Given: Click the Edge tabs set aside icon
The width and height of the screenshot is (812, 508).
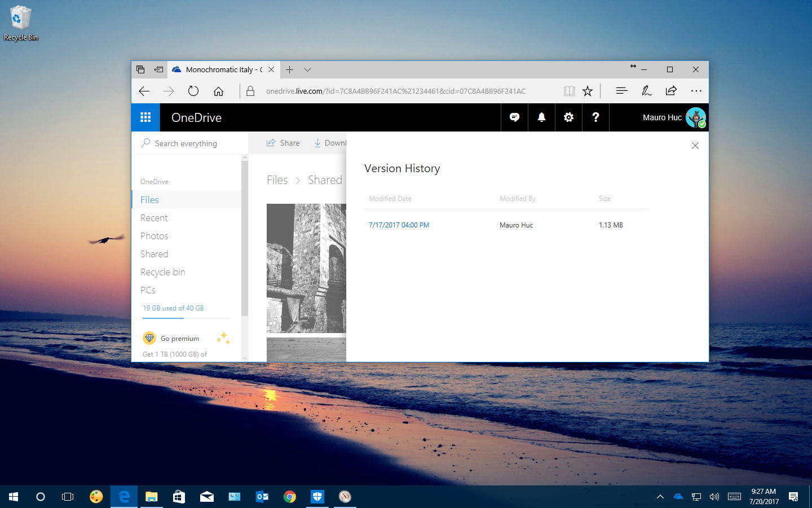Looking at the screenshot, I should (x=140, y=69).
